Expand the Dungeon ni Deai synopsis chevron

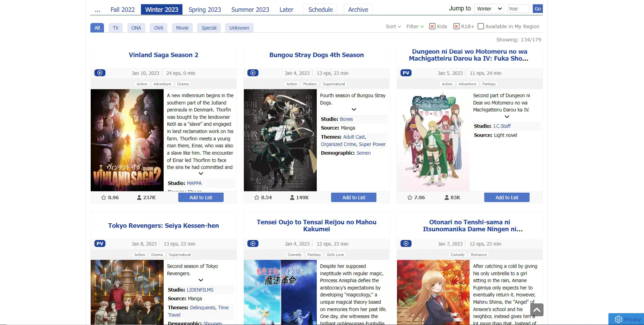point(507,117)
